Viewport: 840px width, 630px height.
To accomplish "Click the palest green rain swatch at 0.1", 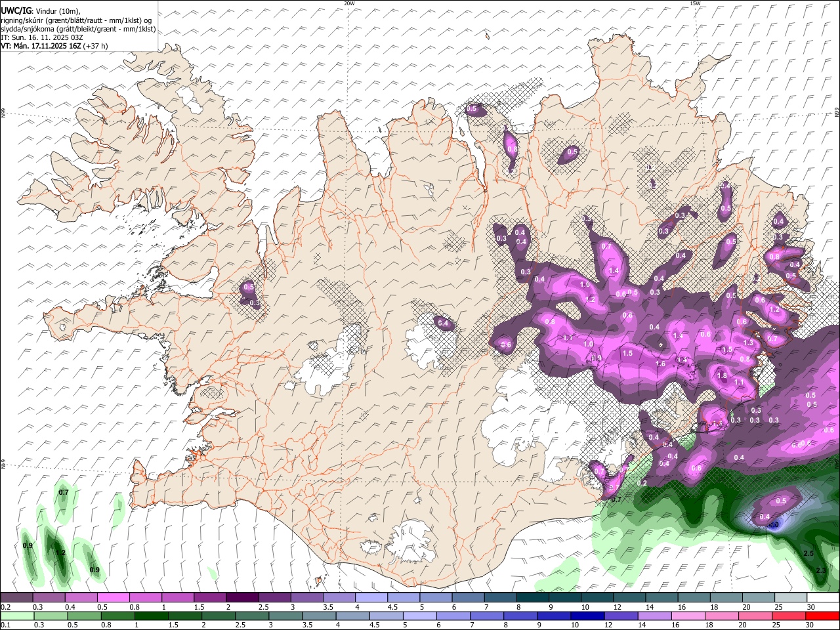I will 17,616.
